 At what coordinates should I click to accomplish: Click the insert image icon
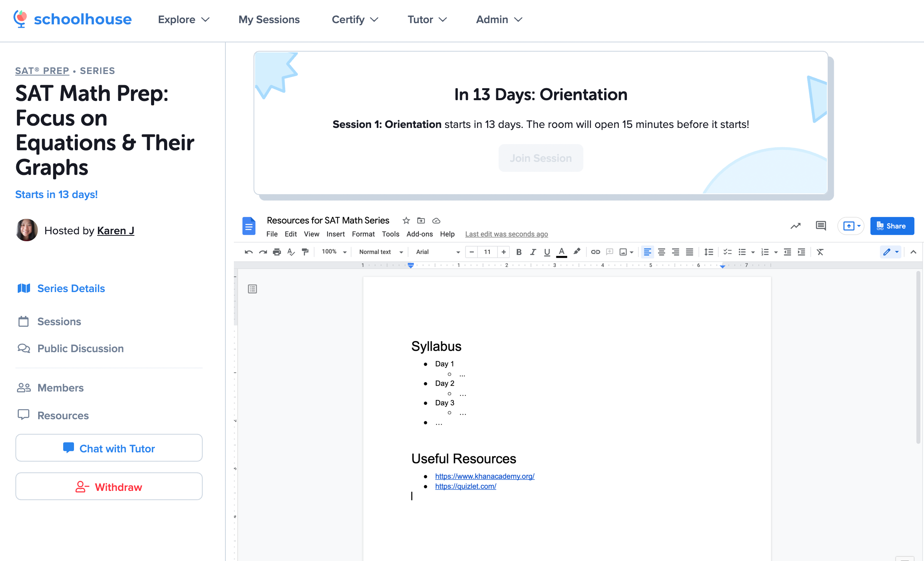623,252
